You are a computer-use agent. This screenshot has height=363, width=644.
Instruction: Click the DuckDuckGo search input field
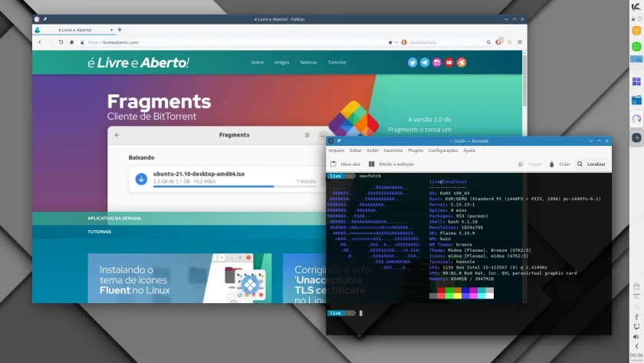pyautogui.click(x=445, y=42)
